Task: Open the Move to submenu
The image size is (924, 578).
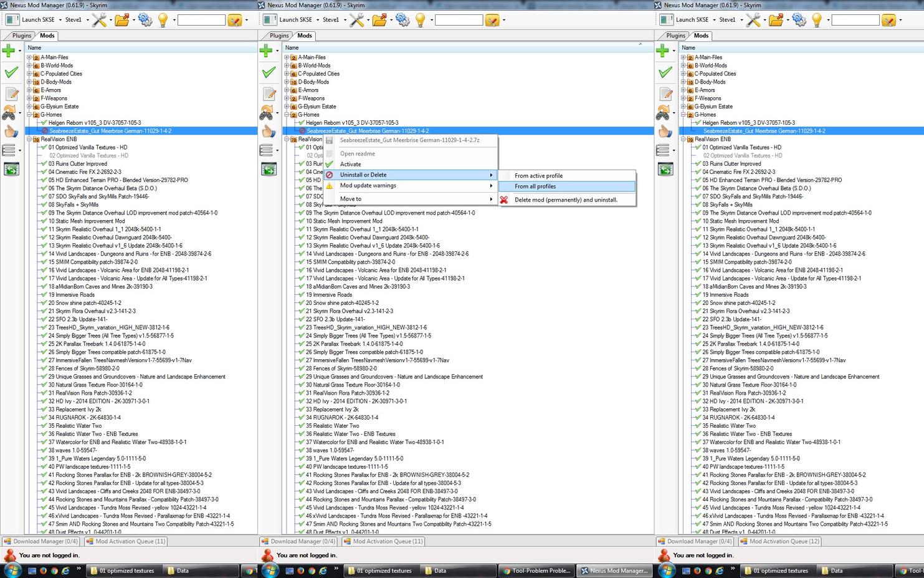Action: [350, 199]
